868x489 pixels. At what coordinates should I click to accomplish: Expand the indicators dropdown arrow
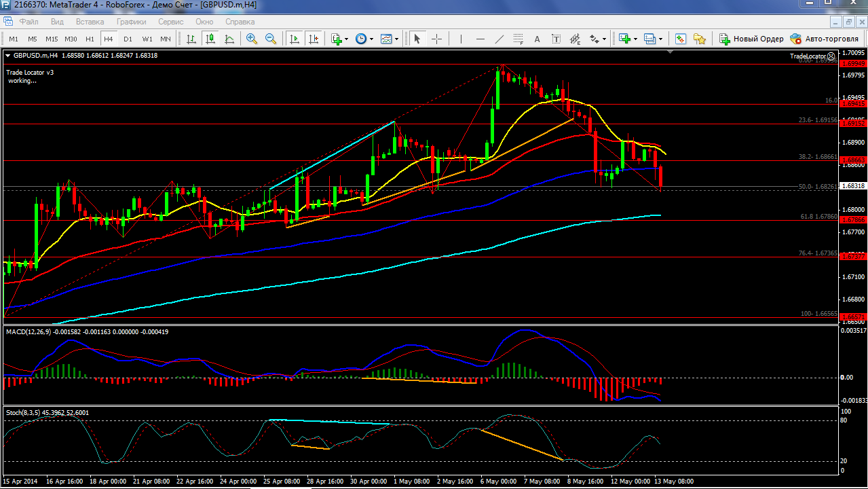point(347,39)
